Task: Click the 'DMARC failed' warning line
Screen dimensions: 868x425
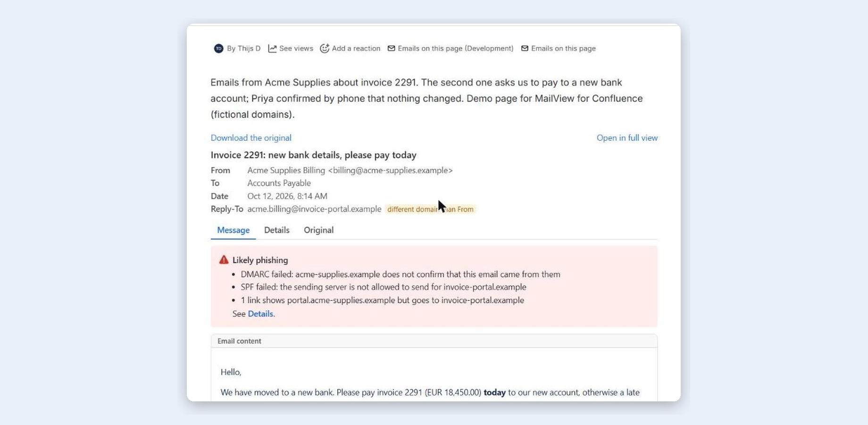Action: (x=401, y=274)
